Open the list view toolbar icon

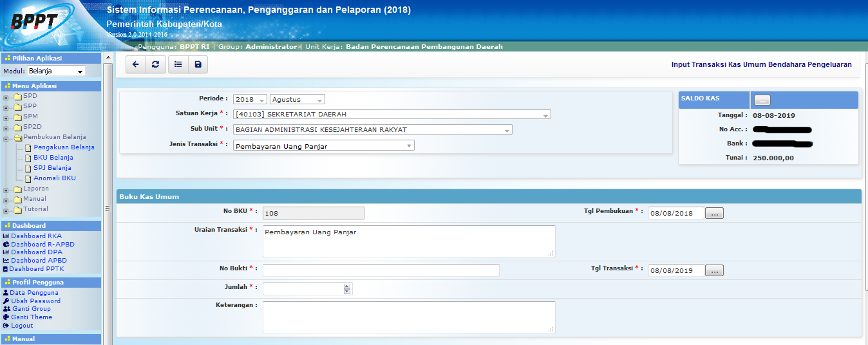pyautogui.click(x=178, y=64)
